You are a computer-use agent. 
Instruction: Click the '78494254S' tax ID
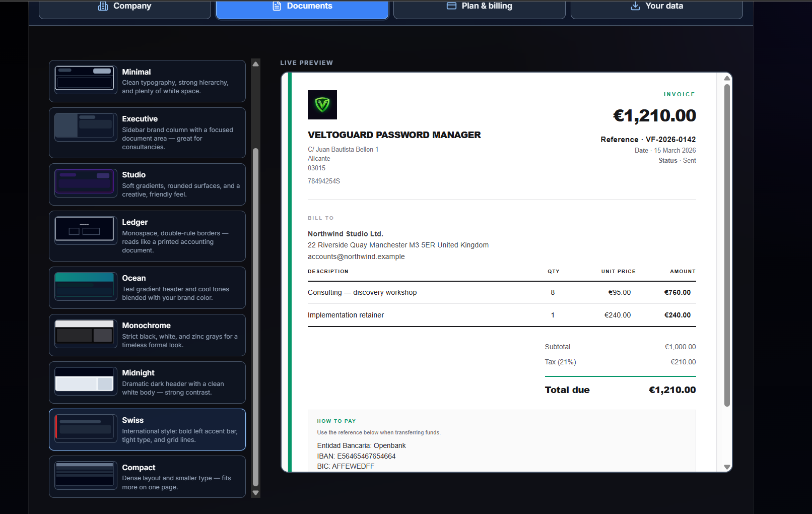[324, 181]
